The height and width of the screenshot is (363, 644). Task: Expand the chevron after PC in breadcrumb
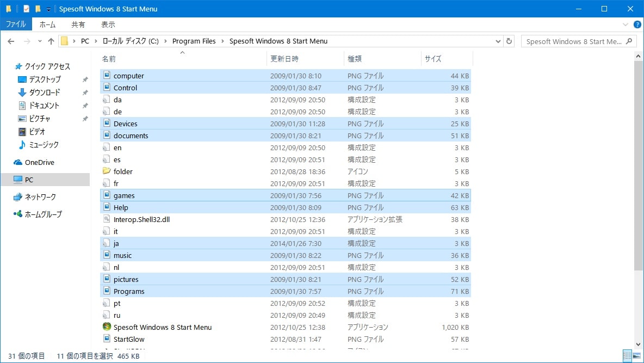coord(96,41)
